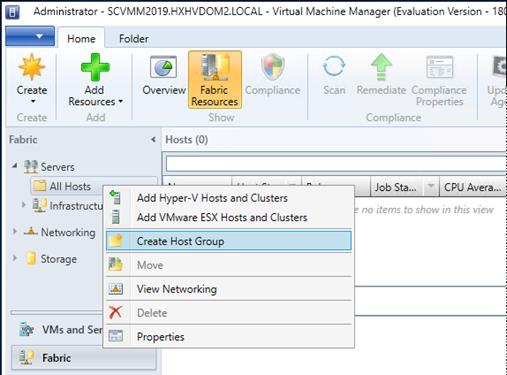Click the Compliance shield icon
Image resolution: width=507 pixels, height=375 pixels.
pyautogui.click(x=273, y=67)
